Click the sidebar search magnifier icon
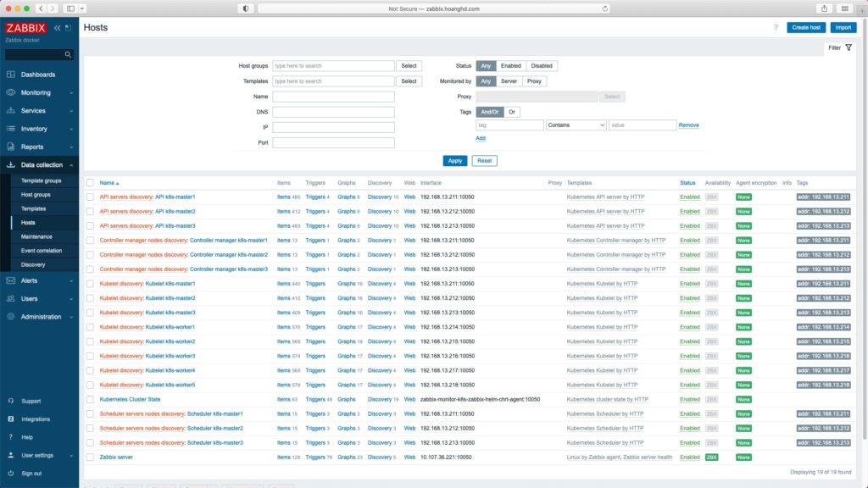This screenshot has height=488, width=868. (68, 55)
